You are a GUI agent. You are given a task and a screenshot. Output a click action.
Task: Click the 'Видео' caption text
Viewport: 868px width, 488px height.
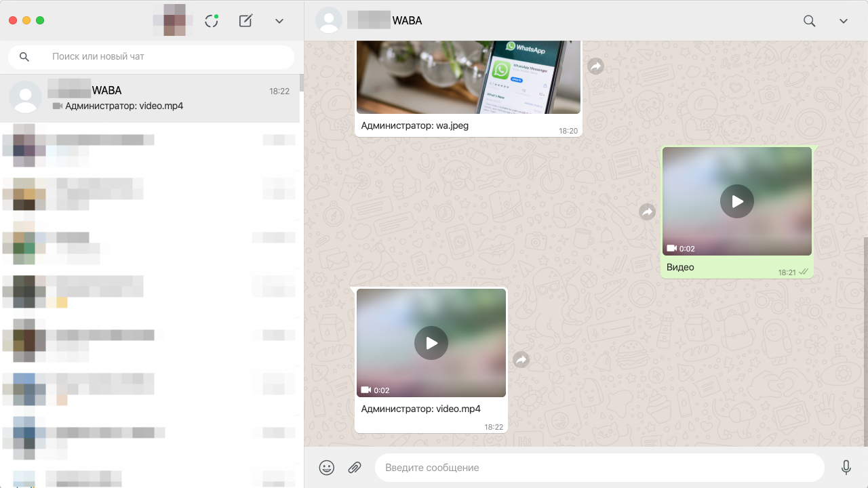[x=680, y=267]
